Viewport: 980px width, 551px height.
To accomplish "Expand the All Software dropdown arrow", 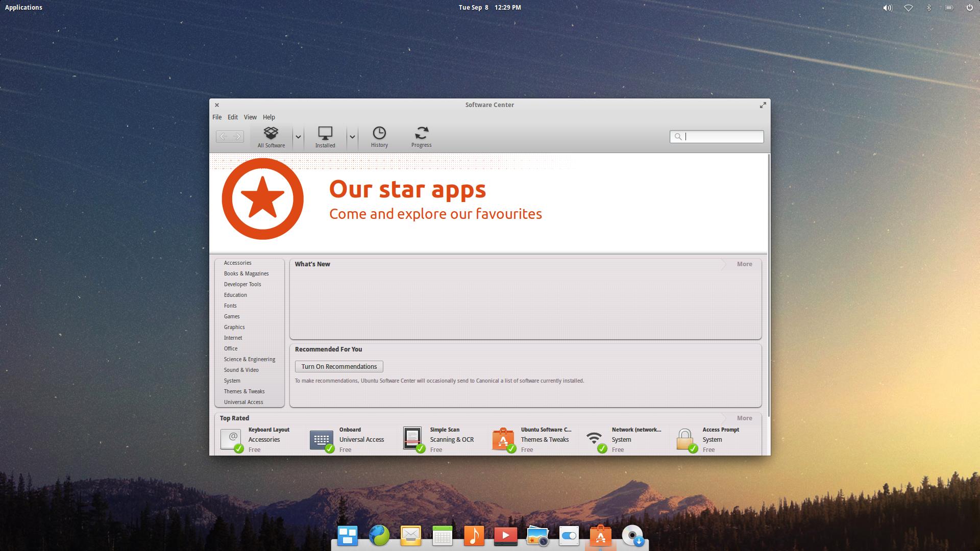I will [298, 137].
